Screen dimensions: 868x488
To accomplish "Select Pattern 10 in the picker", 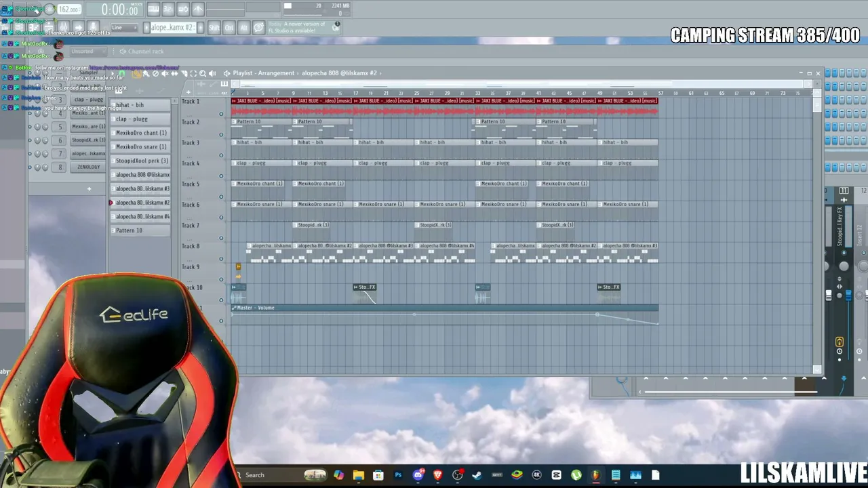I will point(141,230).
